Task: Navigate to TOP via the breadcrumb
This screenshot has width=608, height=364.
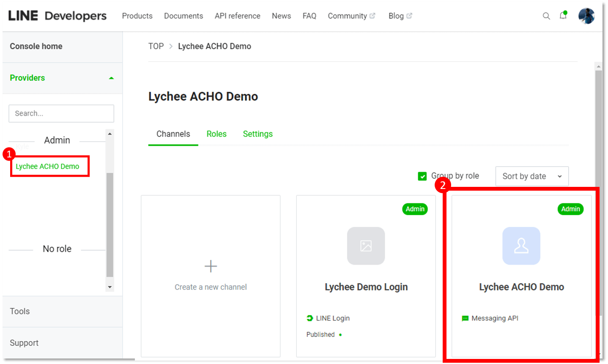Action: (x=156, y=46)
